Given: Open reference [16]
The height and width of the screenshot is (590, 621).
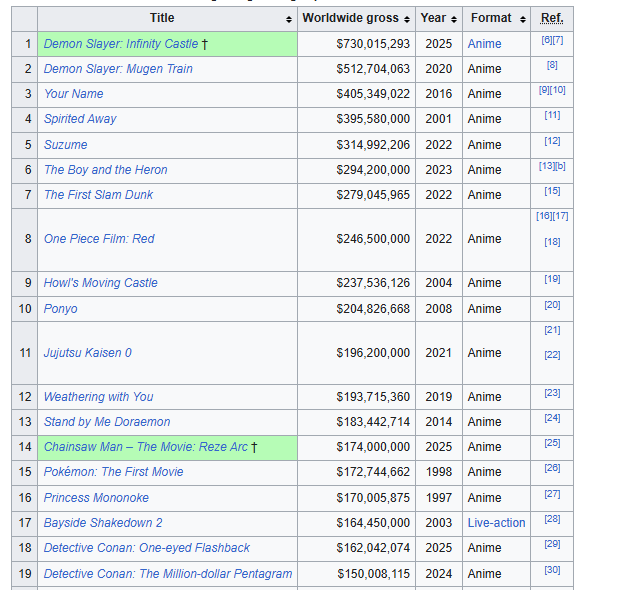Looking at the screenshot, I should tap(544, 216).
